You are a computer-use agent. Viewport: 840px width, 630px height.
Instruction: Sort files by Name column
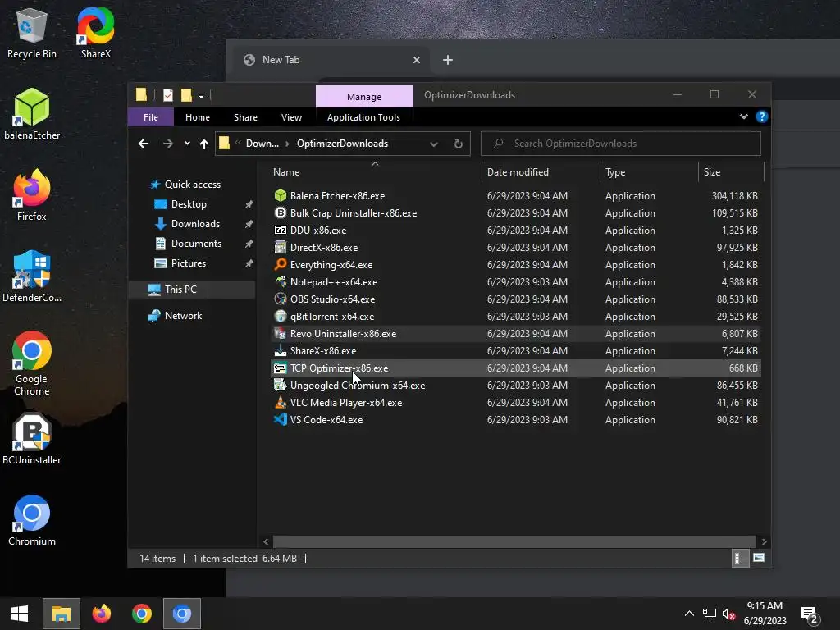coord(375,172)
